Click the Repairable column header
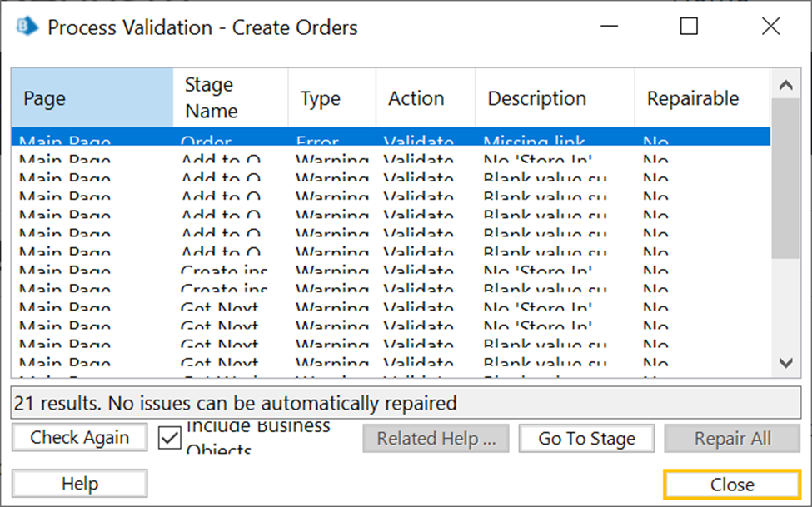The width and height of the screenshot is (812, 507). click(x=701, y=98)
